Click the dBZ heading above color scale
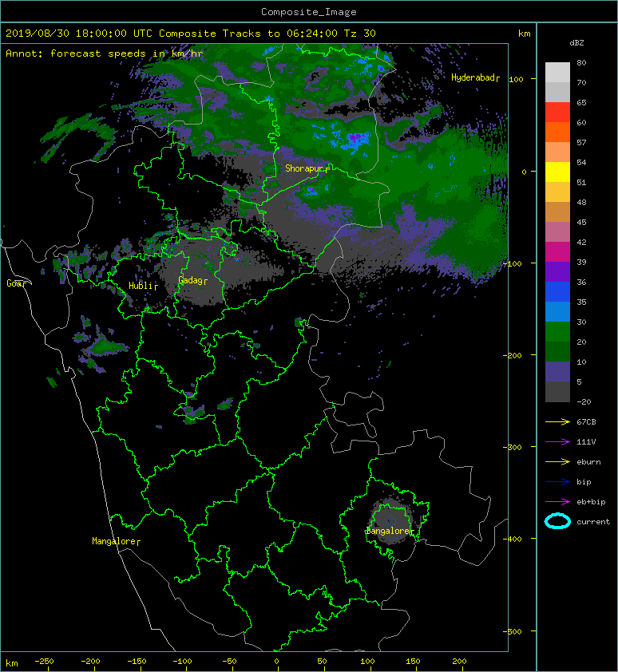Screen dimensions: 618x672 click(576, 43)
